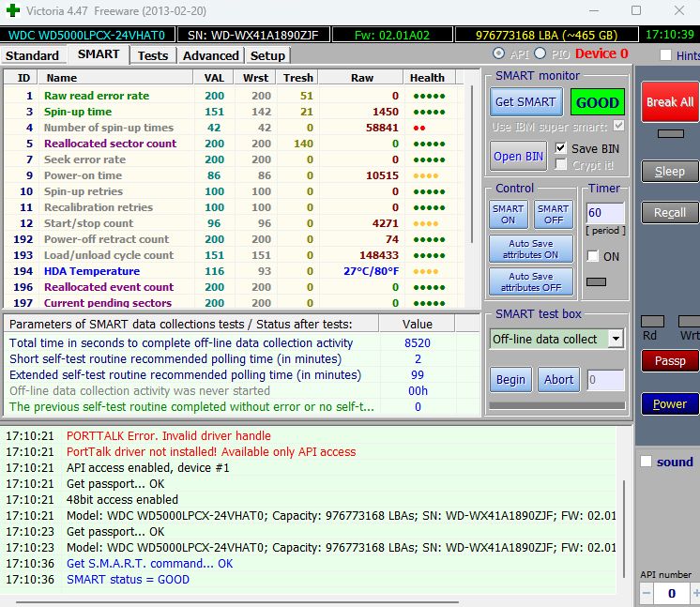The image size is (700, 607).
Task: Select the Seek error rate row
Action: point(234,159)
